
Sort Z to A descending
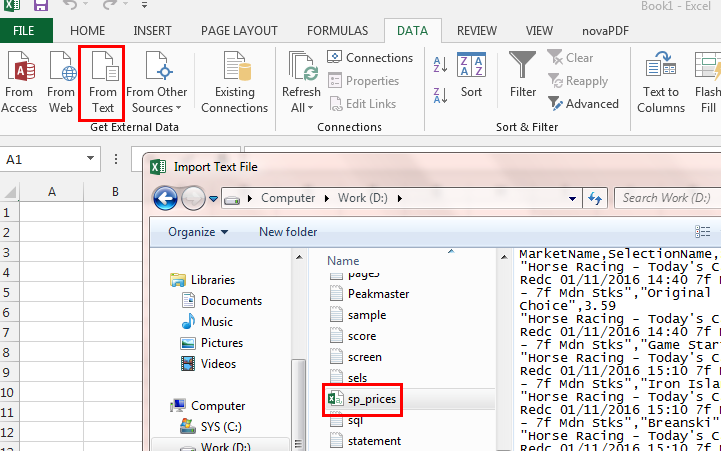(440, 96)
